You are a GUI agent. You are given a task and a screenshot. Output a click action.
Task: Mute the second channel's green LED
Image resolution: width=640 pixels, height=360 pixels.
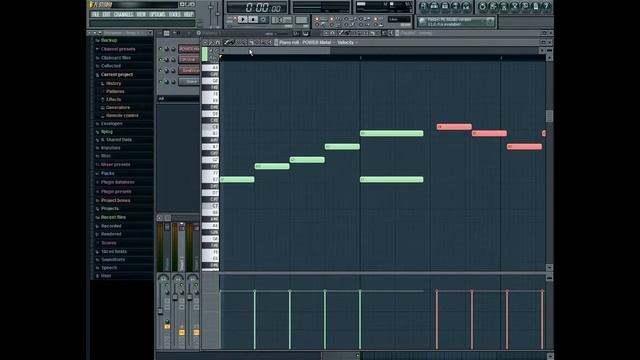[160, 60]
